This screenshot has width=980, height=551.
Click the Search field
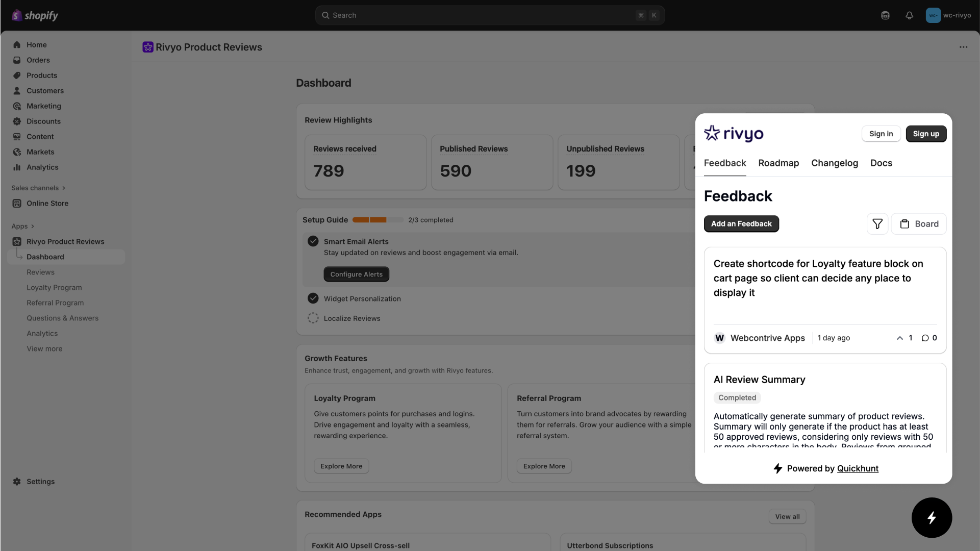pyautogui.click(x=490, y=15)
